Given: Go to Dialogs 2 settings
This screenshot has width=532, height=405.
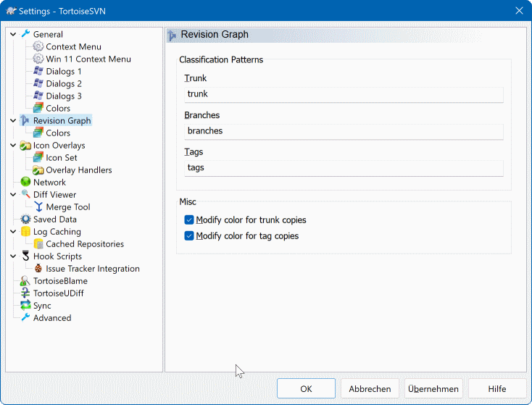Looking at the screenshot, I should (64, 83).
